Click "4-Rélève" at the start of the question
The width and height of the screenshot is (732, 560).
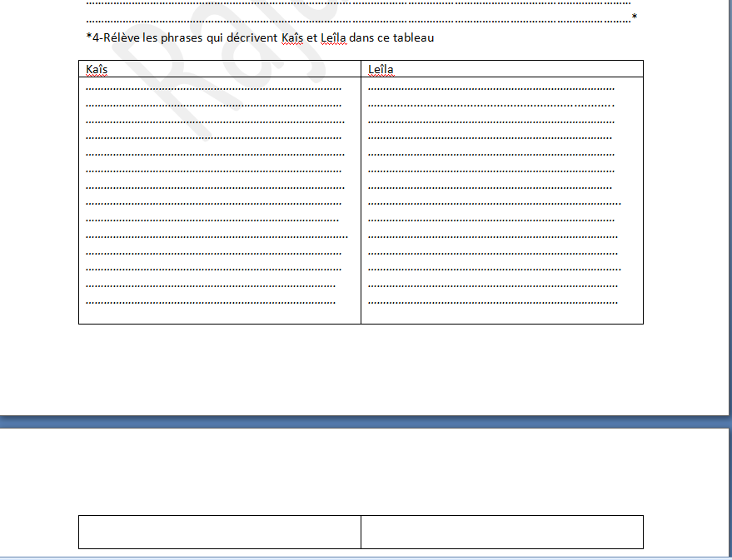[x=113, y=37]
